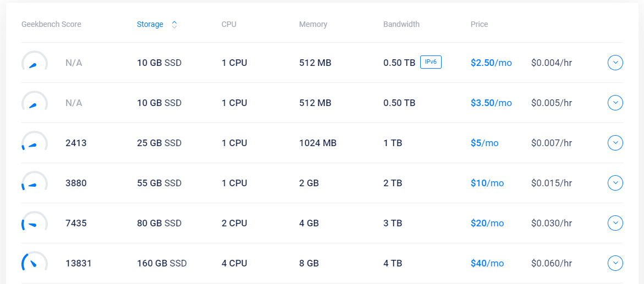Expand the $3.50/mo plan details chevron
Screen dimensions: 644x284
(615, 103)
